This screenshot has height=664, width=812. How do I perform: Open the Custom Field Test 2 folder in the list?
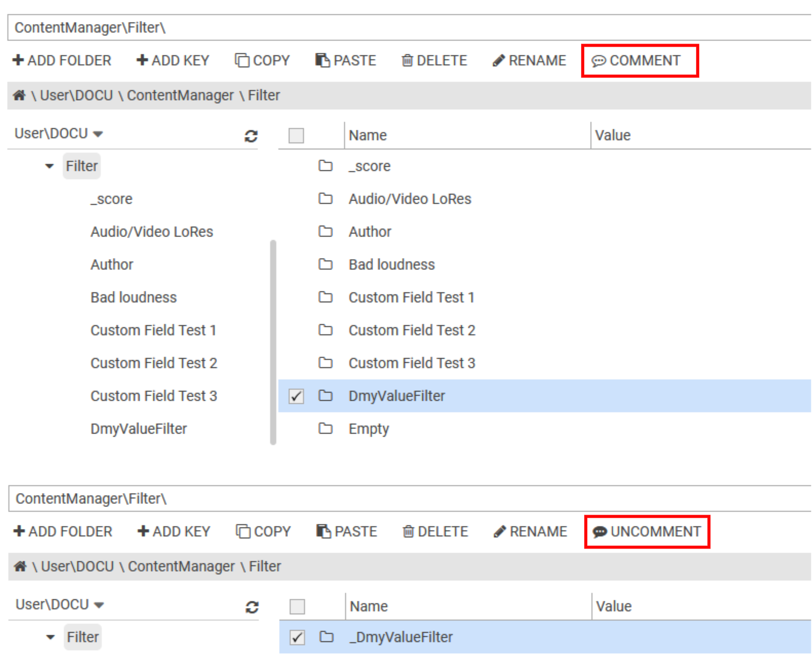point(412,330)
